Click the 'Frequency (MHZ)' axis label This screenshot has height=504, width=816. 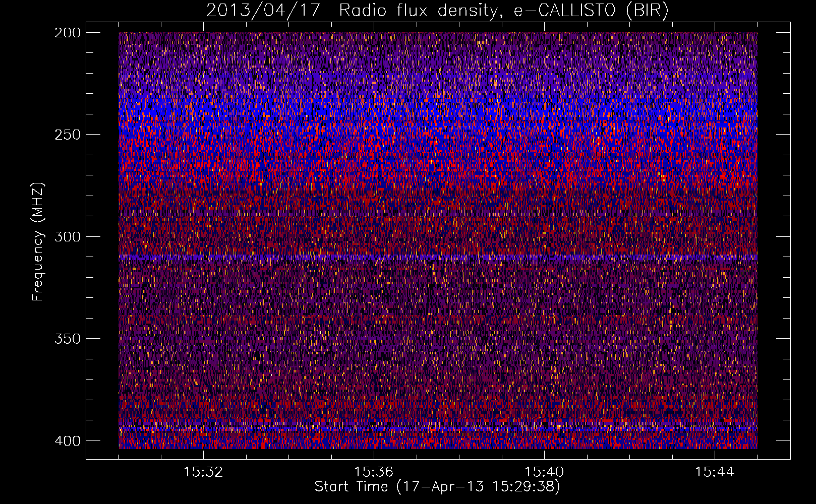click(38, 242)
